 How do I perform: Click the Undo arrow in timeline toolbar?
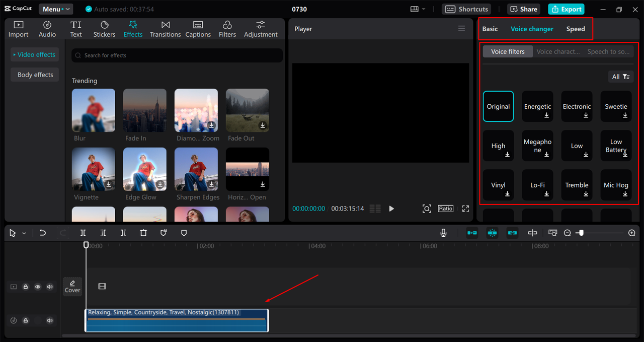pyautogui.click(x=43, y=233)
